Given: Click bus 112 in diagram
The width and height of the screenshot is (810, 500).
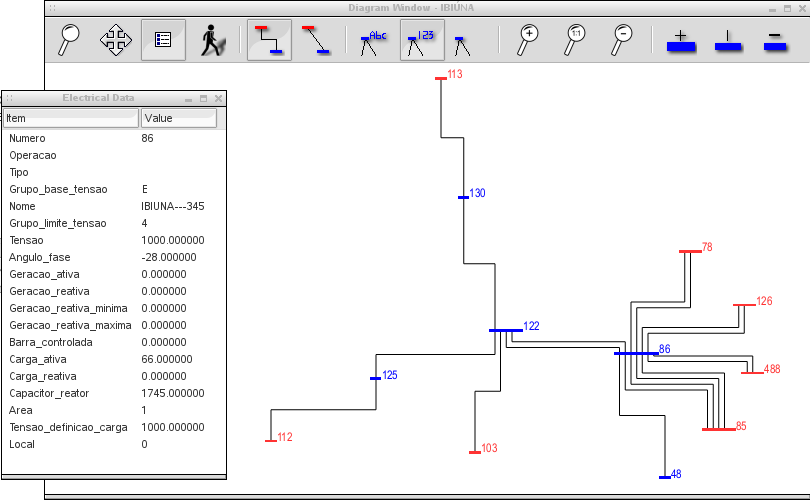Looking at the screenshot, I should [x=271, y=441].
